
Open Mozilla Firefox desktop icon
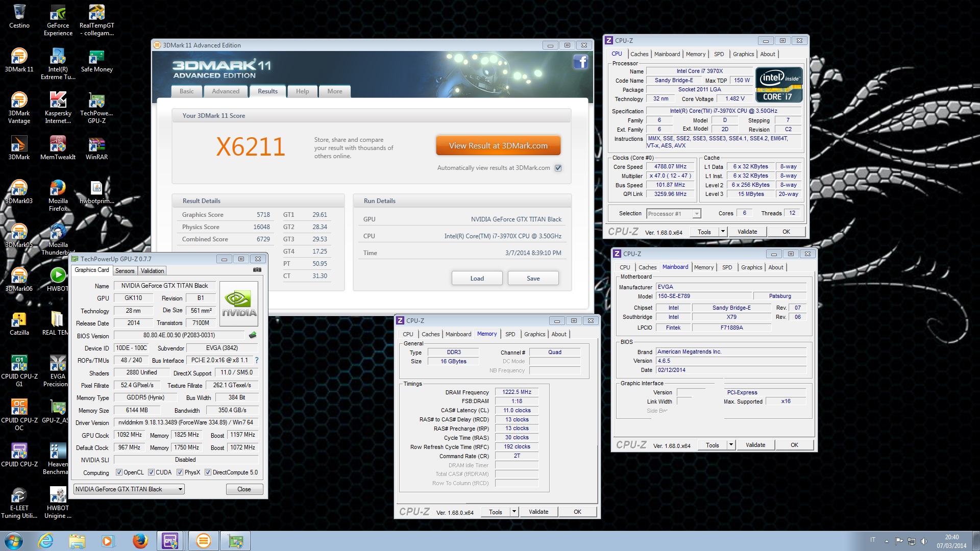click(x=58, y=195)
